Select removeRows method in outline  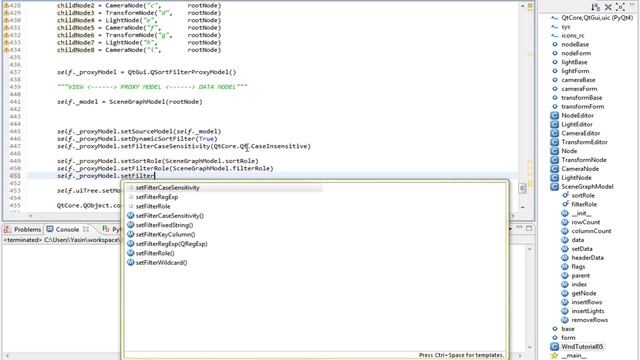point(589,320)
